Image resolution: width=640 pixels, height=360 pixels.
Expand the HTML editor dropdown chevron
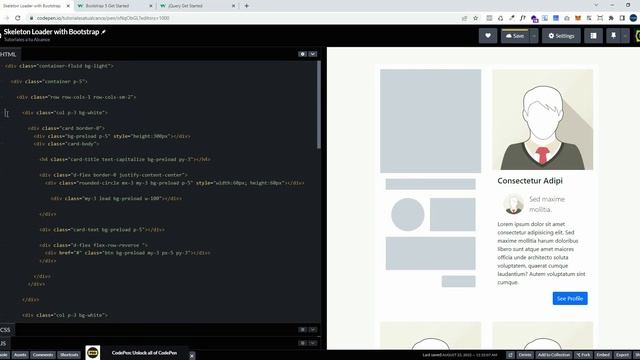click(x=313, y=54)
